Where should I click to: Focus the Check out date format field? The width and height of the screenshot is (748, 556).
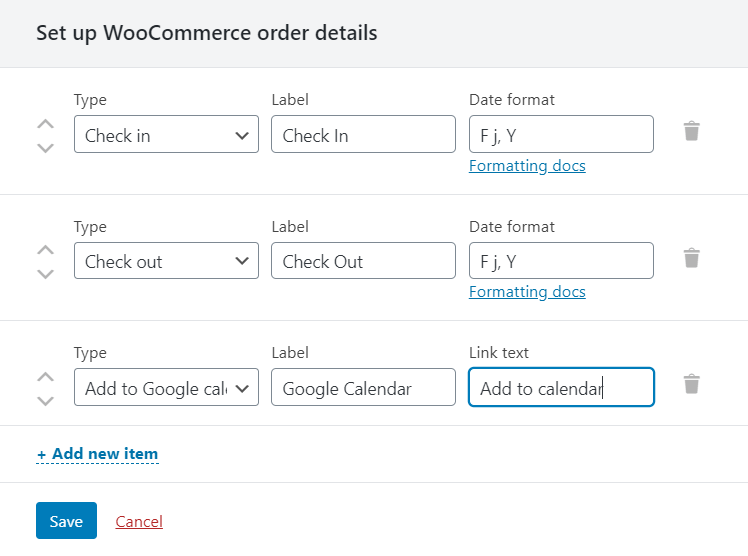561,260
